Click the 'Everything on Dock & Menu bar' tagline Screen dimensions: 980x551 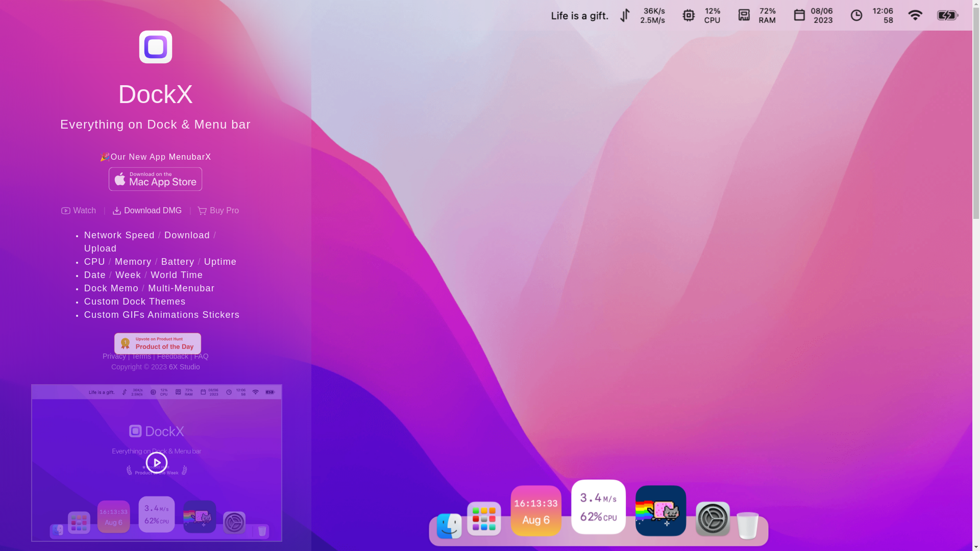tap(155, 124)
